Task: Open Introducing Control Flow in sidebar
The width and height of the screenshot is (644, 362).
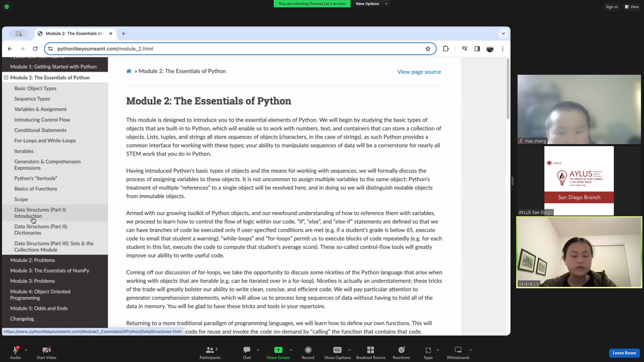Action: (42, 120)
